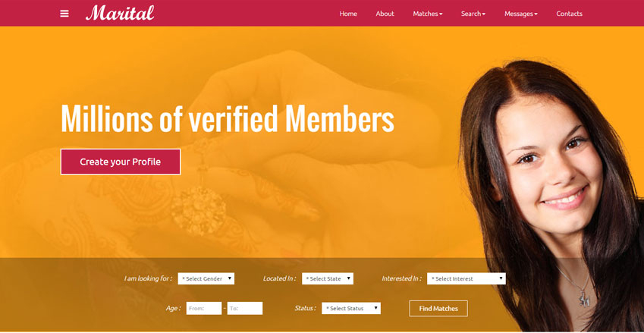Expand the Search menu

pyautogui.click(x=473, y=14)
